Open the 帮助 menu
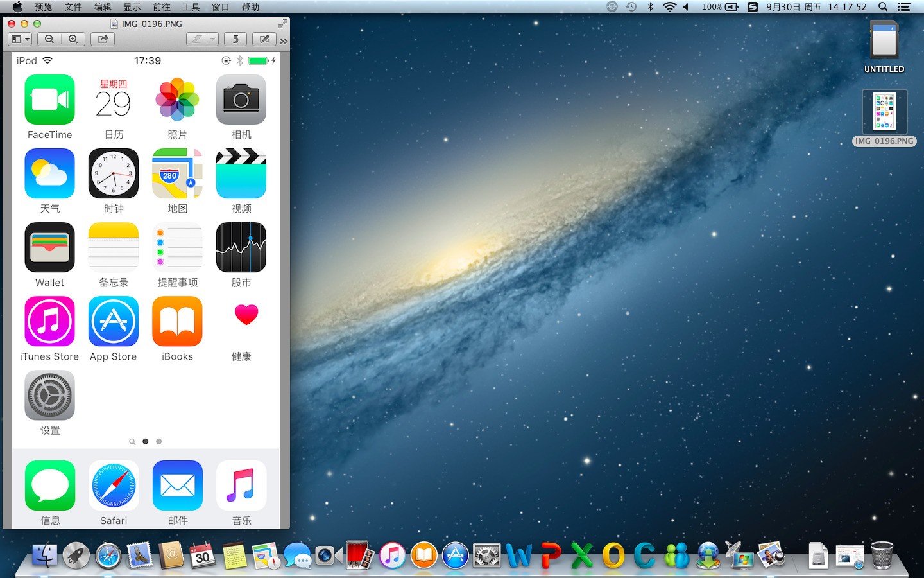 (x=250, y=7)
